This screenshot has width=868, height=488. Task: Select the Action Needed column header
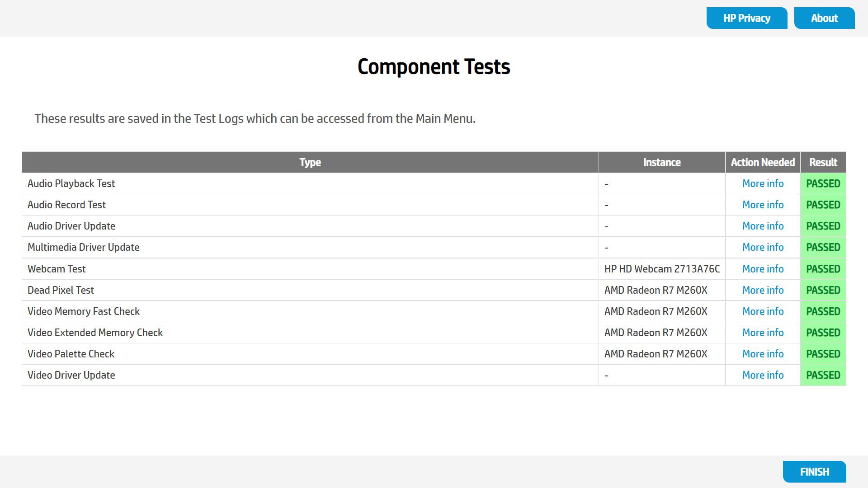pyautogui.click(x=763, y=162)
